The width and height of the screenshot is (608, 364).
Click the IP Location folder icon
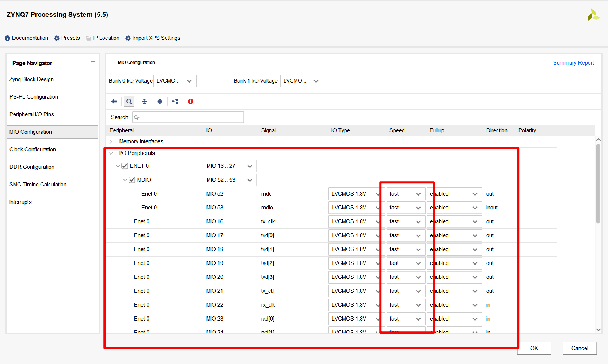88,38
